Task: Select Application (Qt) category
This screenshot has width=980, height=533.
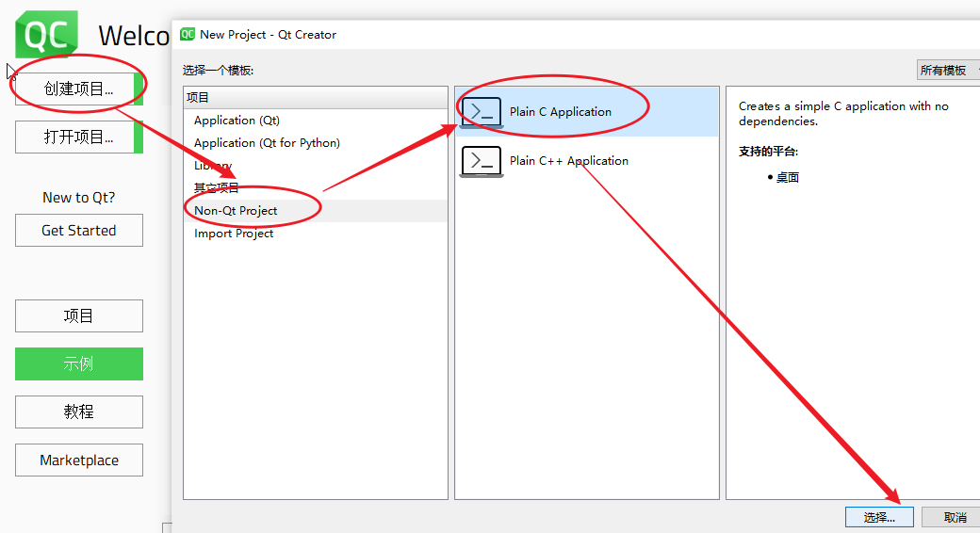Action: [316, 120]
